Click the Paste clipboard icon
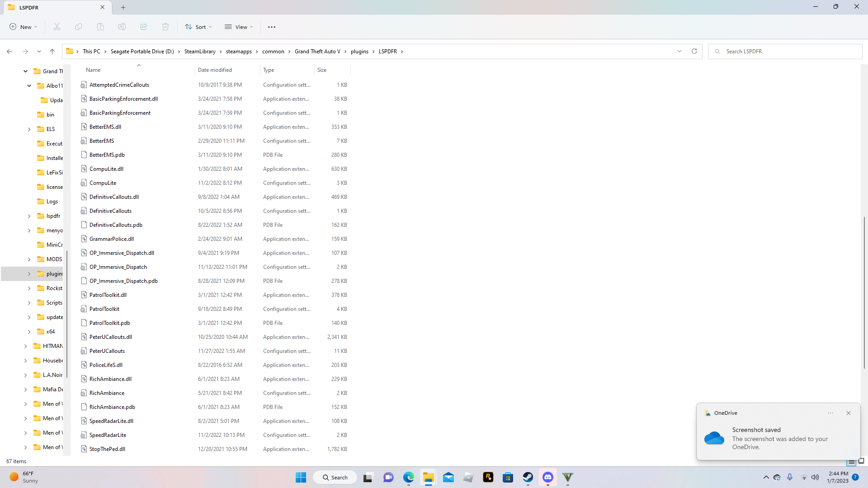The height and width of the screenshot is (488, 868). tap(100, 27)
